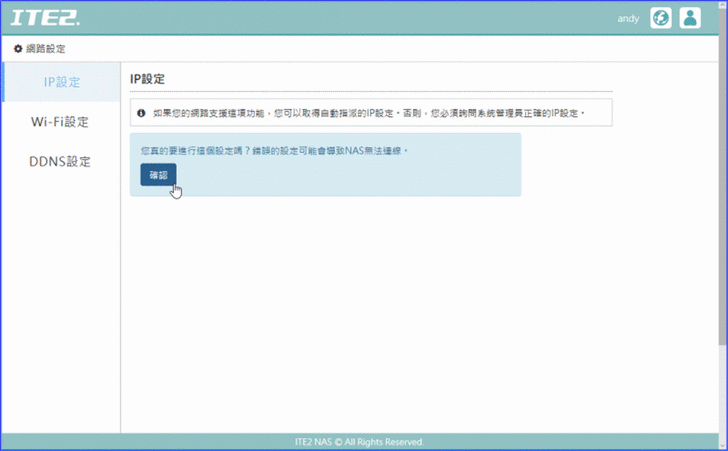728x451 pixels.
Task: Click the ITE2 NAS All Rights Reserved footer
Action: 359,442
